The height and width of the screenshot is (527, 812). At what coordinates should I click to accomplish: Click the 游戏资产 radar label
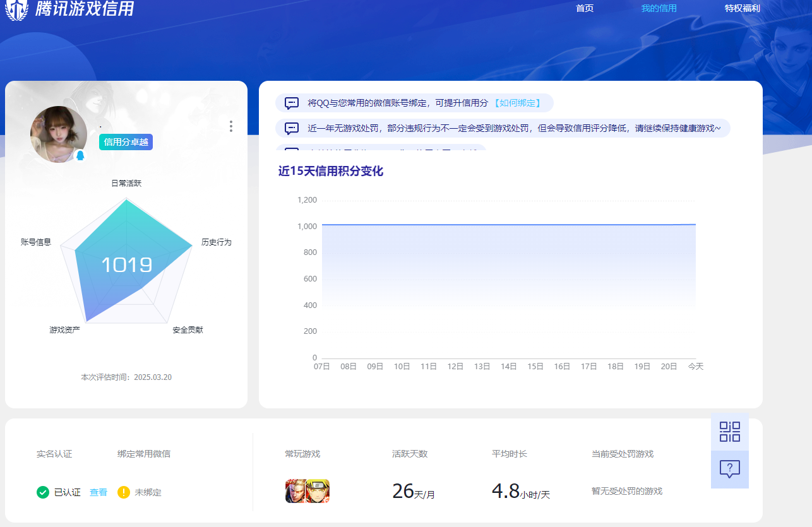click(x=65, y=330)
